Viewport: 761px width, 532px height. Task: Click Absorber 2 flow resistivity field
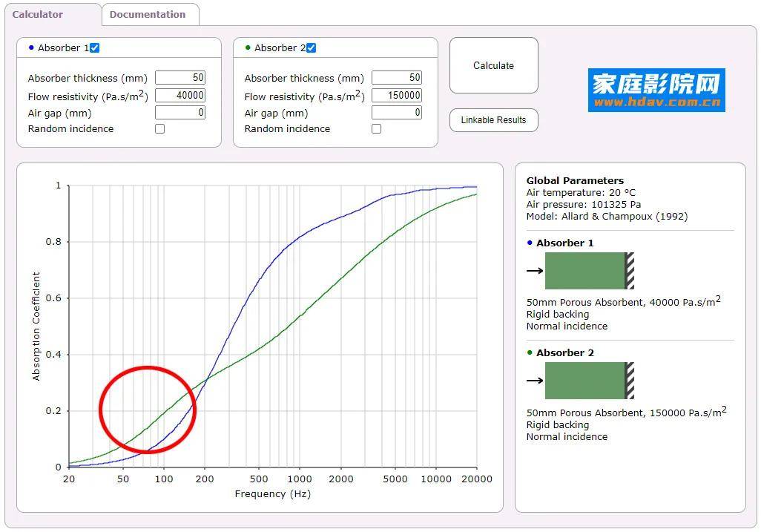[x=397, y=96]
